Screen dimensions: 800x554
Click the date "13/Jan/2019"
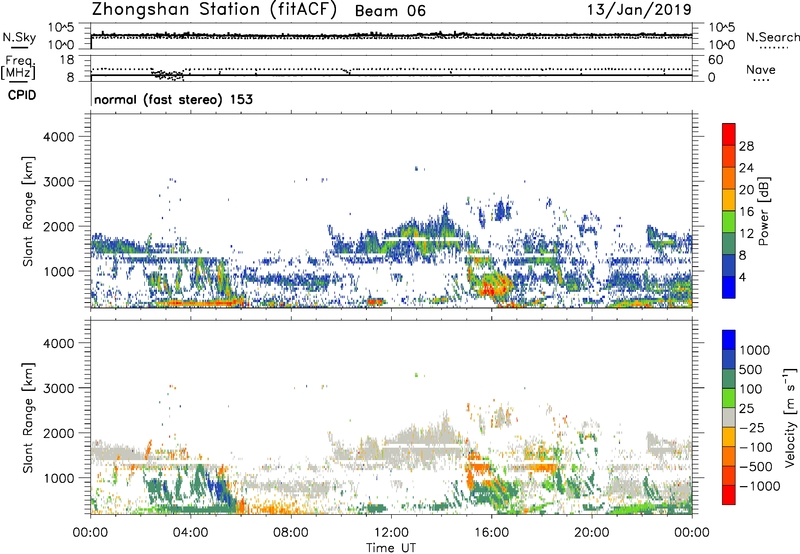(639, 10)
